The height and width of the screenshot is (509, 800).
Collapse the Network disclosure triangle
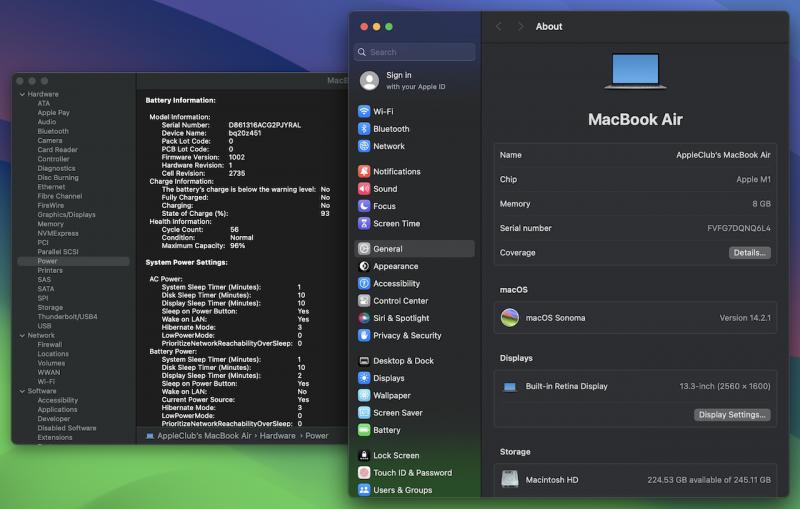(22, 335)
